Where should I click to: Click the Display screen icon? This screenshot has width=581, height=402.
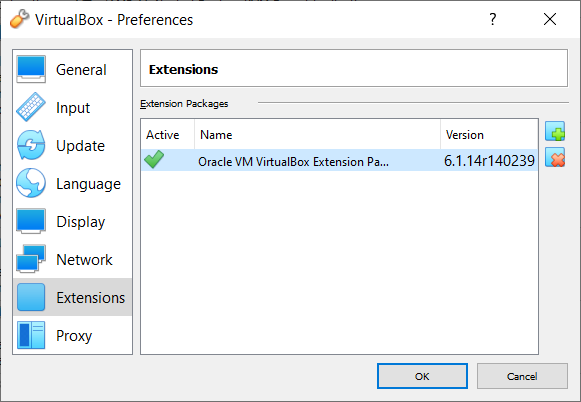(x=31, y=221)
